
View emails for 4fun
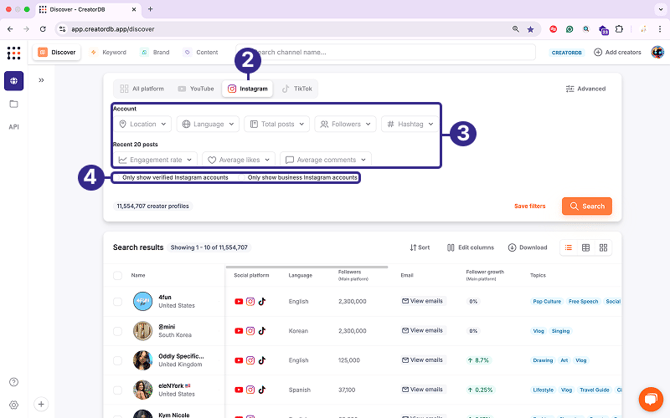click(423, 301)
